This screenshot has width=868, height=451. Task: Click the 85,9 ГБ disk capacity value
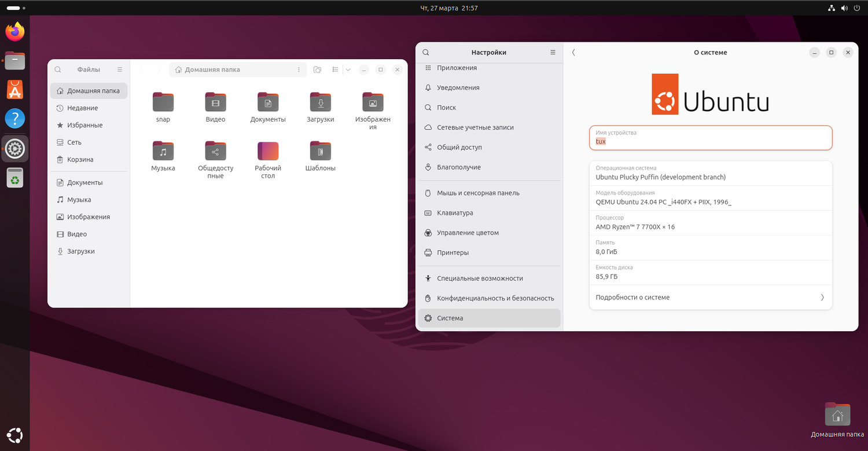pyautogui.click(x=606, y=277)
